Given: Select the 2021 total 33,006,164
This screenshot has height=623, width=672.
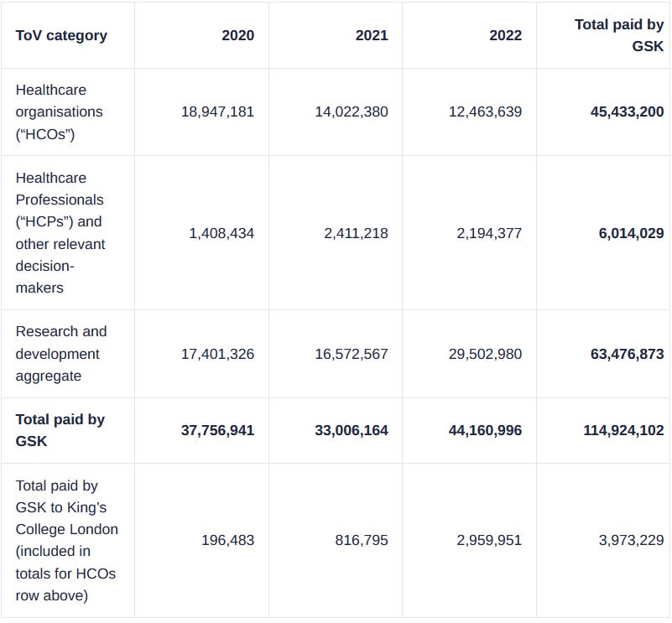Looking at the screenshot, I should pyautogui.click(x=352, y=430).
